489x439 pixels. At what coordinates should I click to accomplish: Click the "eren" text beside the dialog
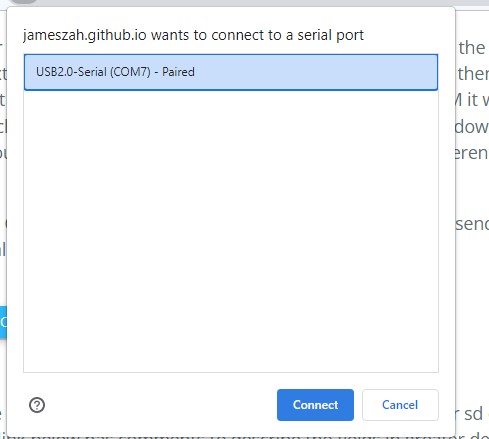[472, 153]
